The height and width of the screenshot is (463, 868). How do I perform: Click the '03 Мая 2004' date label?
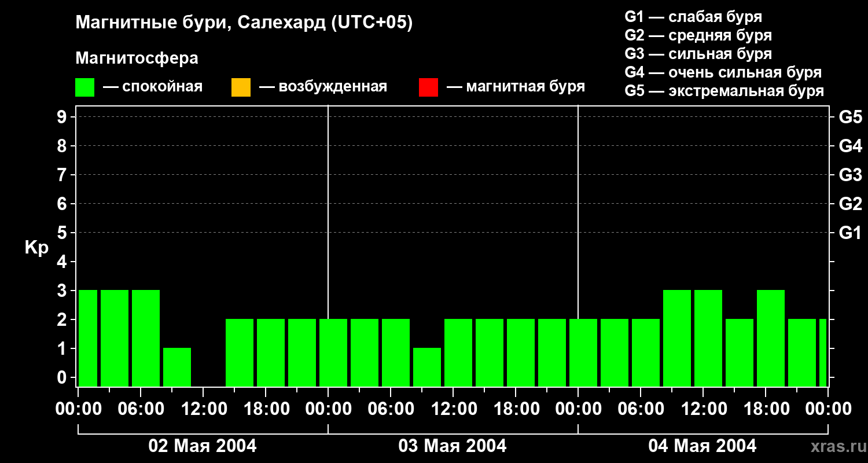tap(453, 446)
